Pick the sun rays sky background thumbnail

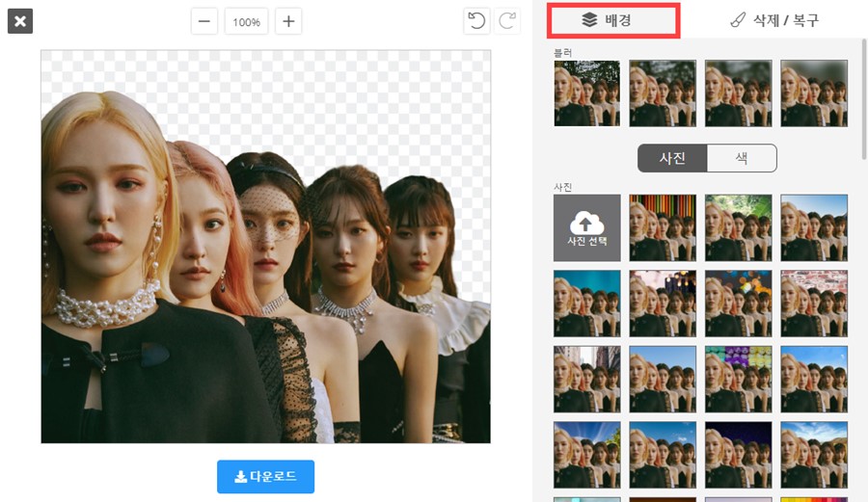(587, 455)
